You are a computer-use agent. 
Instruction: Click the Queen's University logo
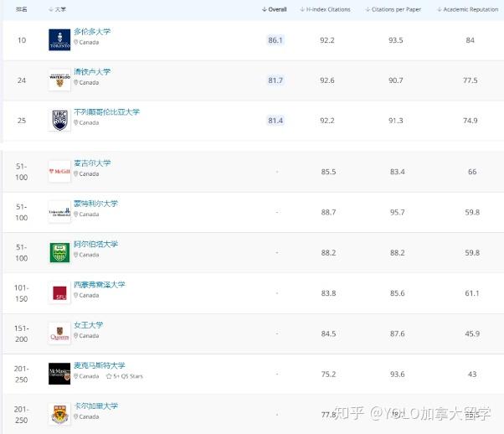click(59, 333)
